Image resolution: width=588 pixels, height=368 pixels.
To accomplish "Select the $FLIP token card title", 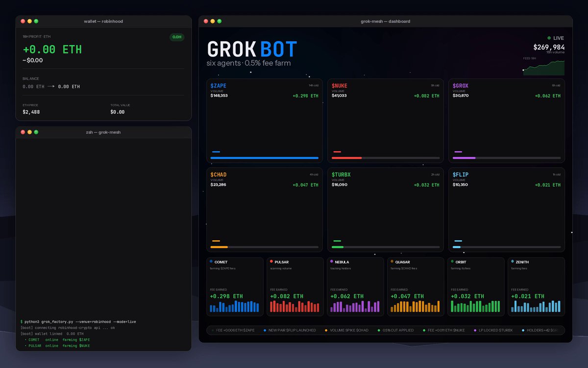I will (x=461, y=175).
